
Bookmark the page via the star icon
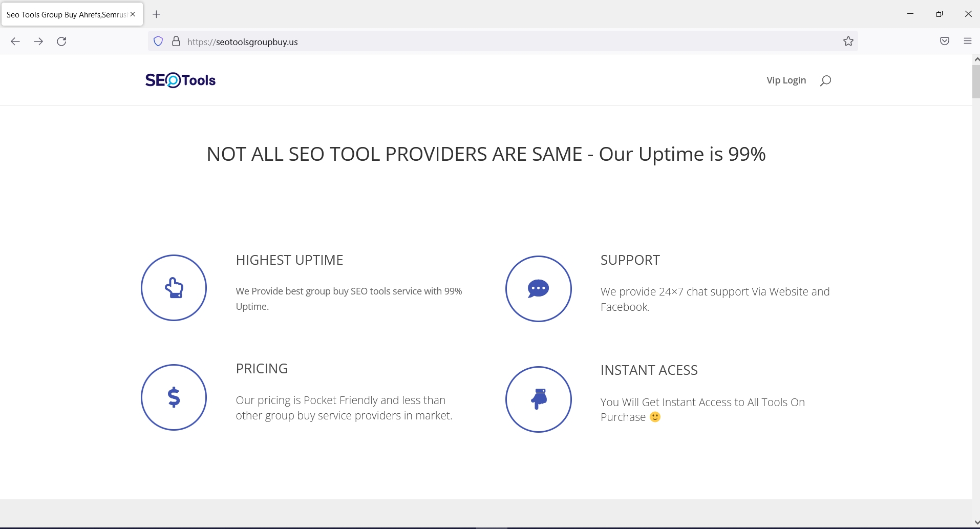pyautogui.click(x=848, y=41)
